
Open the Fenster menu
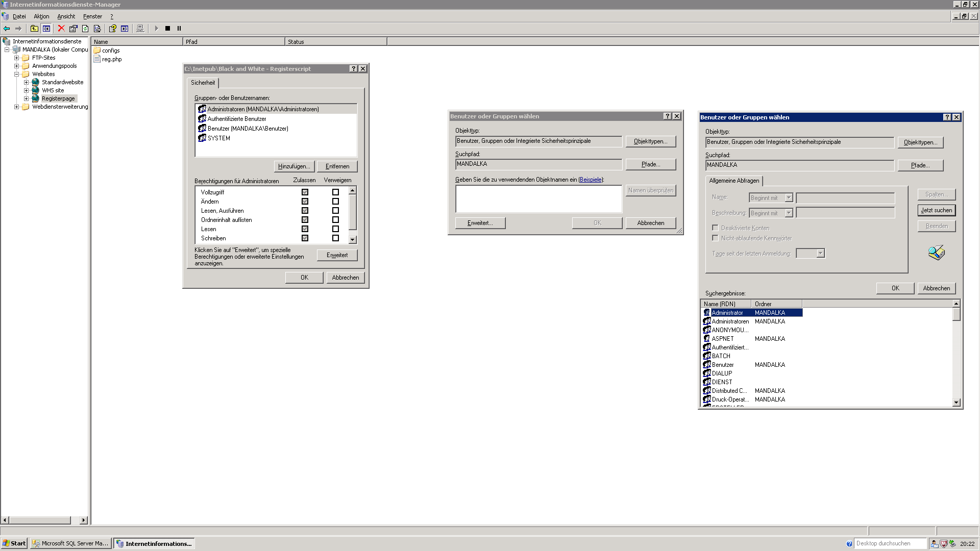pyautogui.click(x=92, y=16)
